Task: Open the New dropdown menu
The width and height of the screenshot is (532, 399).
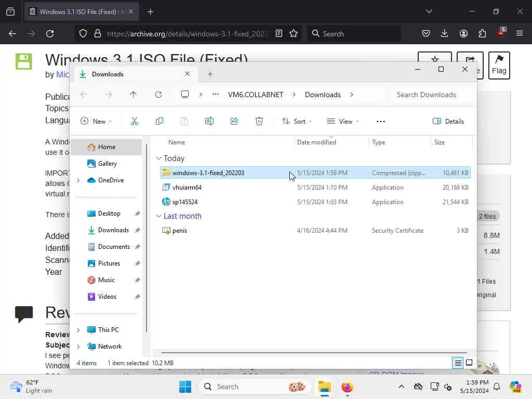Action: 96,122
